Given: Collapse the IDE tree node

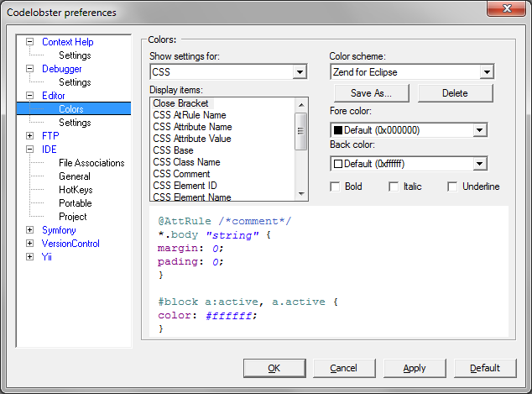Looking at the screenshot, I should point(30,149).
